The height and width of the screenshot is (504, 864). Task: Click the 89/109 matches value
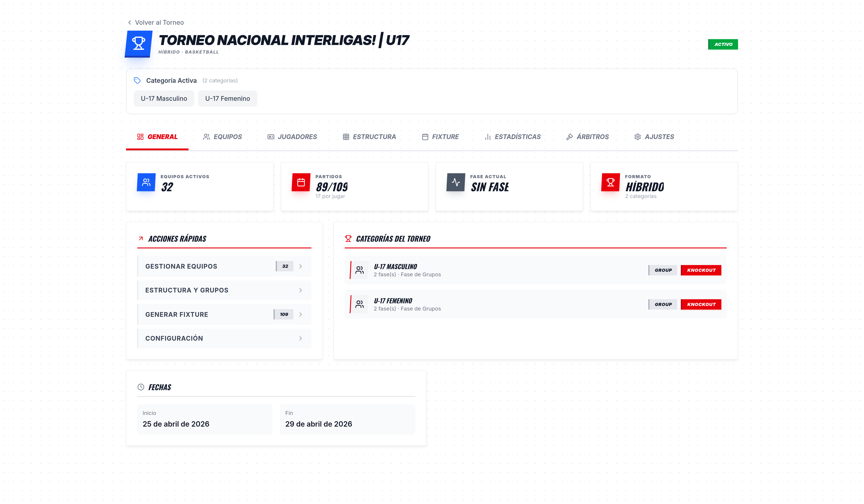pos(332,187)
